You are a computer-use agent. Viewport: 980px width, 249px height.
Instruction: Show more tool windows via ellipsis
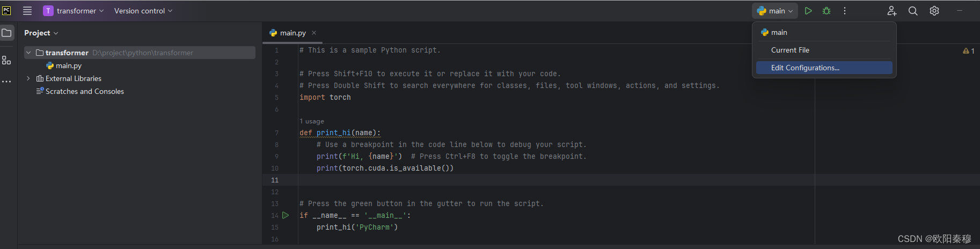[x=6, y=82]
